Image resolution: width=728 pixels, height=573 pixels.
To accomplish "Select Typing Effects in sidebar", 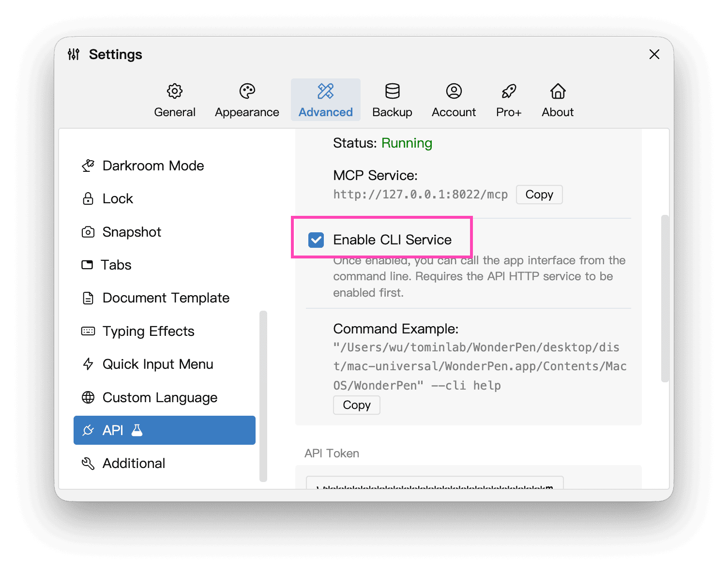I will coord(165,331).
